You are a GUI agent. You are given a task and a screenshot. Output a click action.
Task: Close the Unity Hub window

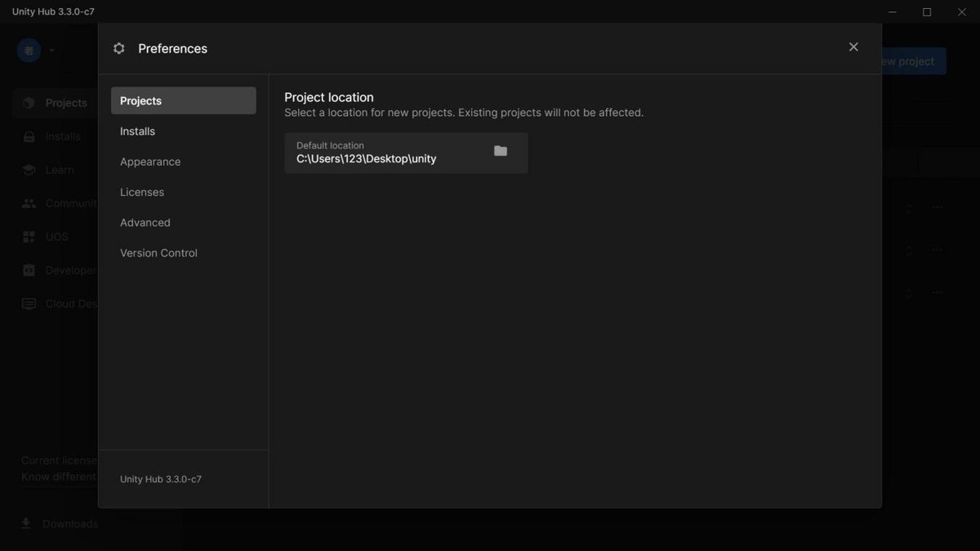961,12
